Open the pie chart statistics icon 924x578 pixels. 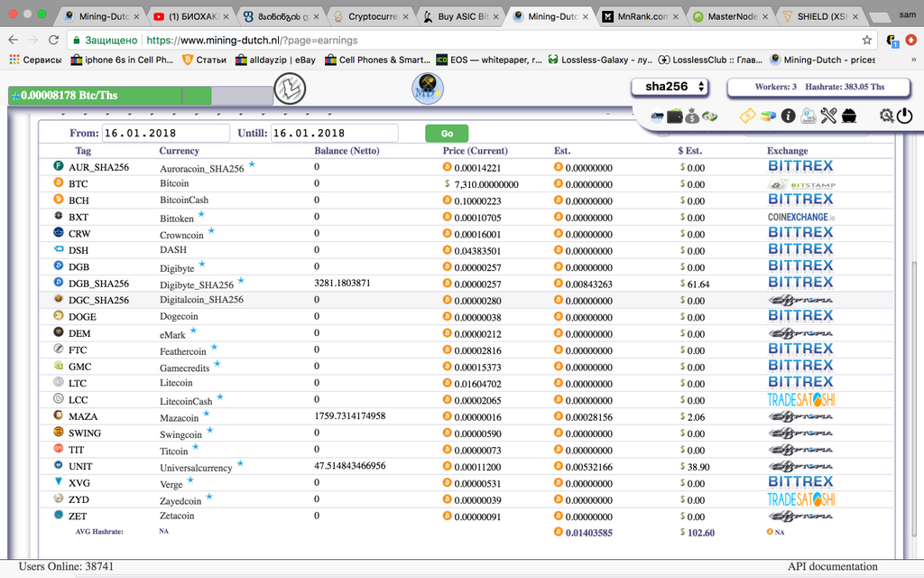click(768, 117)
